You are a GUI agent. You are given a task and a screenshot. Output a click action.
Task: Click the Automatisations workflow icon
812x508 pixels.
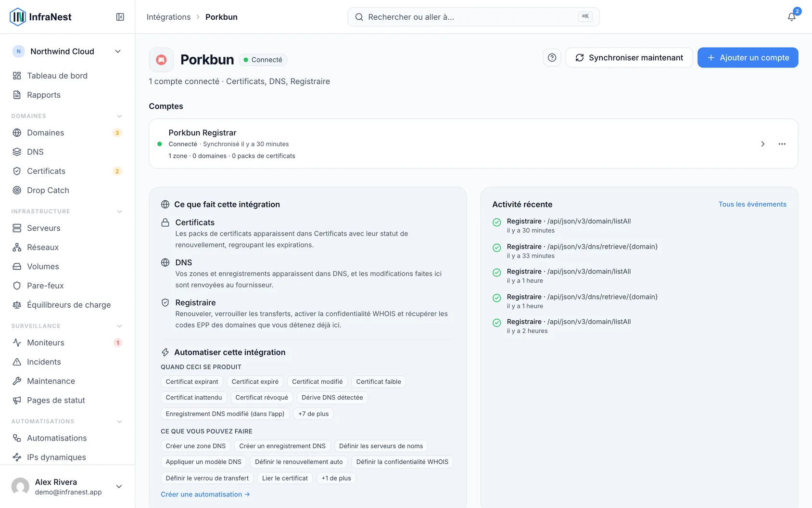pyautogui.click(x=17, y=438)
